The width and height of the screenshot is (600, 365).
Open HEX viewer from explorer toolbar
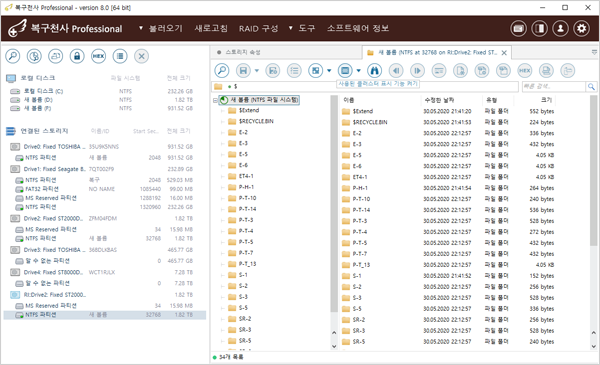click(525, 70)
